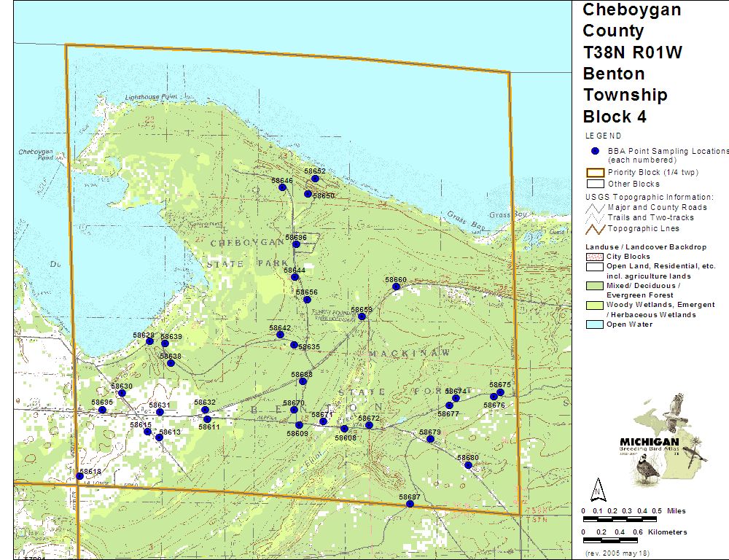Image resolution: width=729 pixels, height=560 pixels.
Task: Select the Woody Wetlands legend swatch
Action: 596,305
